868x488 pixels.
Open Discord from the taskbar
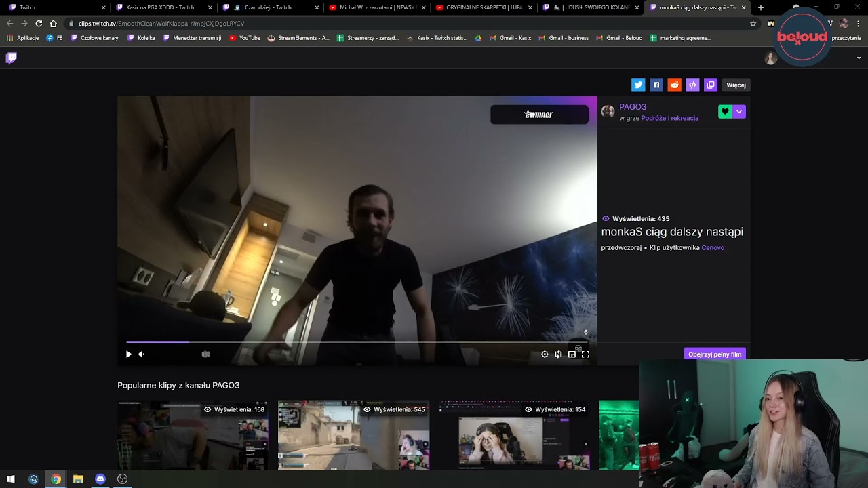click(x=100, y=479)
